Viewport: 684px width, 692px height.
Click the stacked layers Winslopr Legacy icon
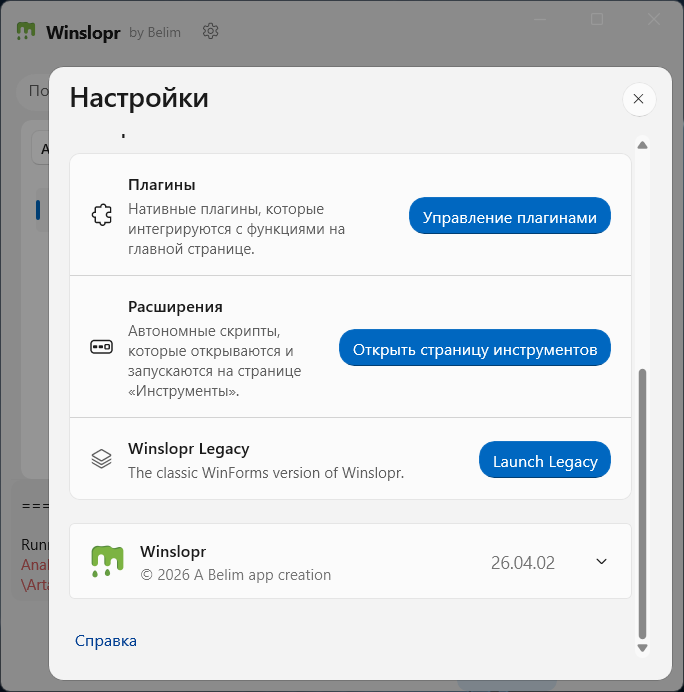101,459
